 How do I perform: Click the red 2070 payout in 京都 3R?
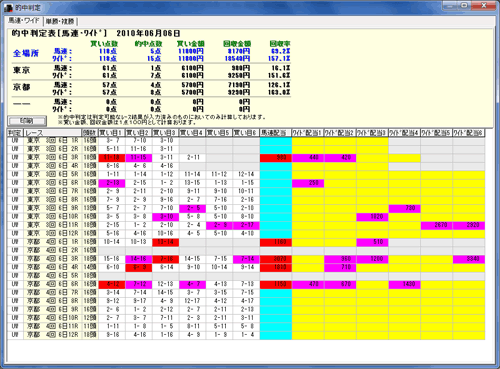[x=276, y=259]
